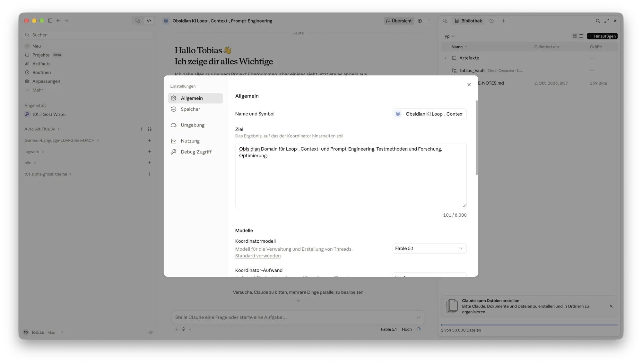Expand the t01-alpha-ghost-theme project
The width and height of the screenshot is (642, 364).
click(48, 174)
